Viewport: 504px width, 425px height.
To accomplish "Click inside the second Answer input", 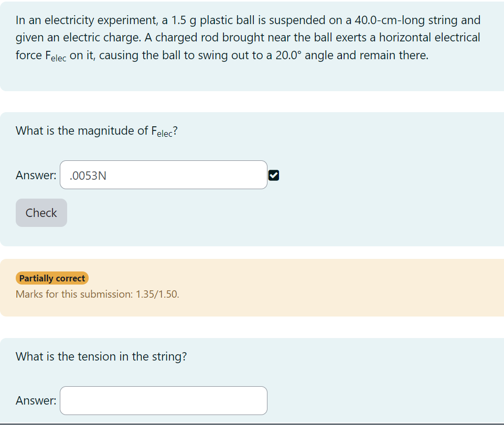I will (x=163, y=400).
